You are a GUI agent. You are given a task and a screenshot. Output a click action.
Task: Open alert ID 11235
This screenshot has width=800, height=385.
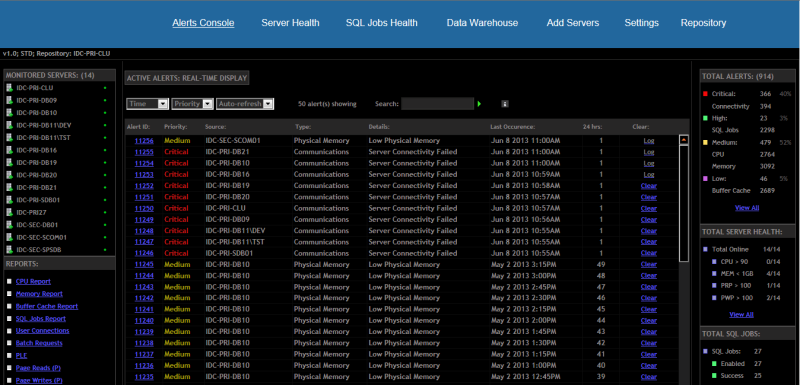point(144,377)
